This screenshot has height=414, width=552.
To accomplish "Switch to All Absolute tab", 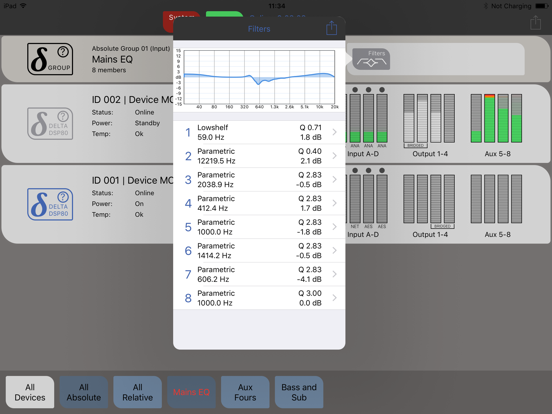I will (84, 392).
